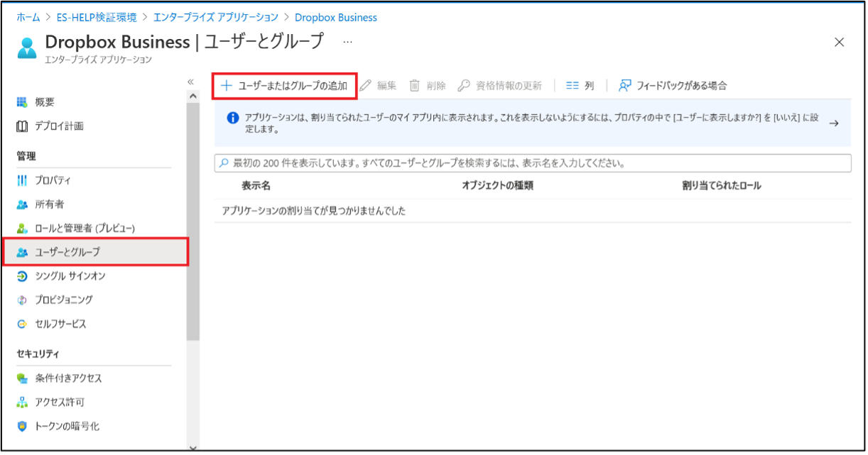The width and height of the screenshot is (868, 455).
Task: Click the Dropbox Business user avatar icon
Action: click(27, 48)
